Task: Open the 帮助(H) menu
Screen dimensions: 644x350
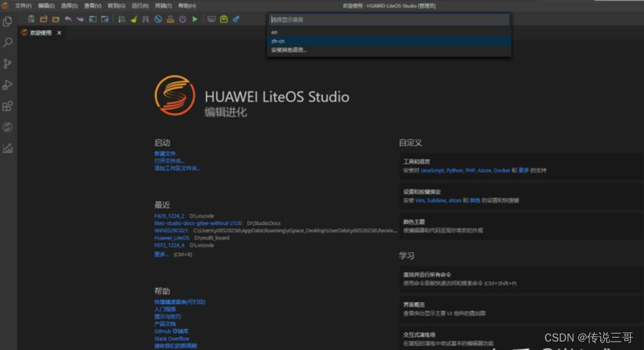Action: 187,6
